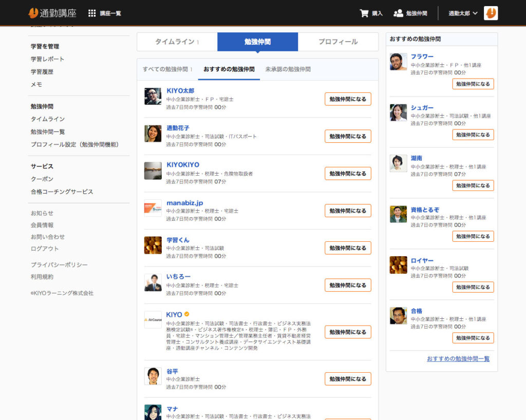The image size is (526, 420).
Task: Click the user avatar icon at top right
Action: [x=491, y=13]
